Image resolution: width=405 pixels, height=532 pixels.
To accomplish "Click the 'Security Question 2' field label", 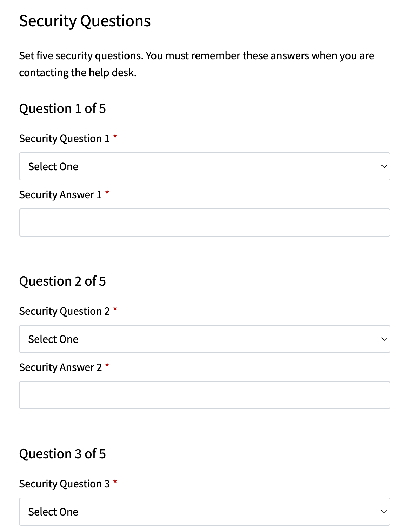I will point(65,311).
